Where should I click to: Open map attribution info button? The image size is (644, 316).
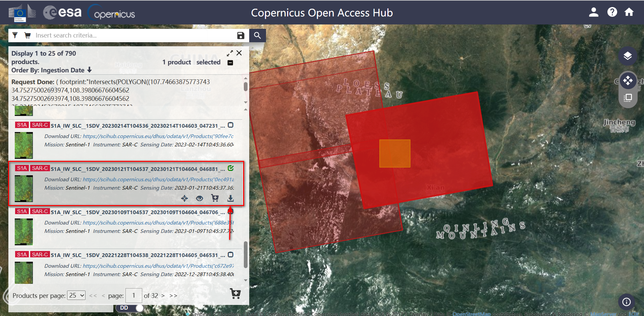click(627, 302)
